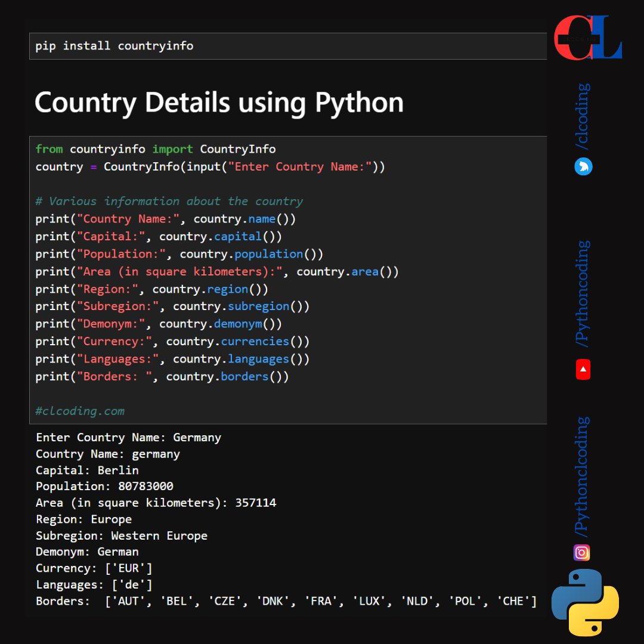Select the #clcoding.com comment line

pos(79,411)
